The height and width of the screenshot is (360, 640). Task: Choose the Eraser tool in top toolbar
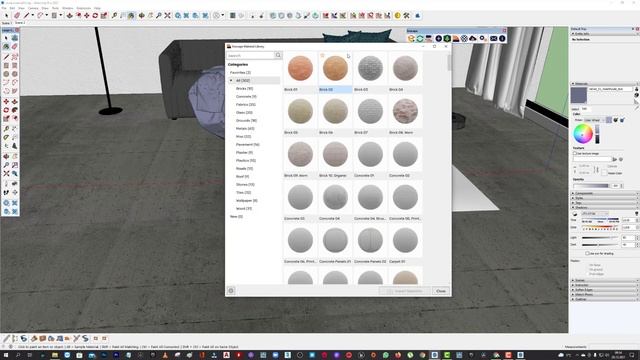pos(17,16)
